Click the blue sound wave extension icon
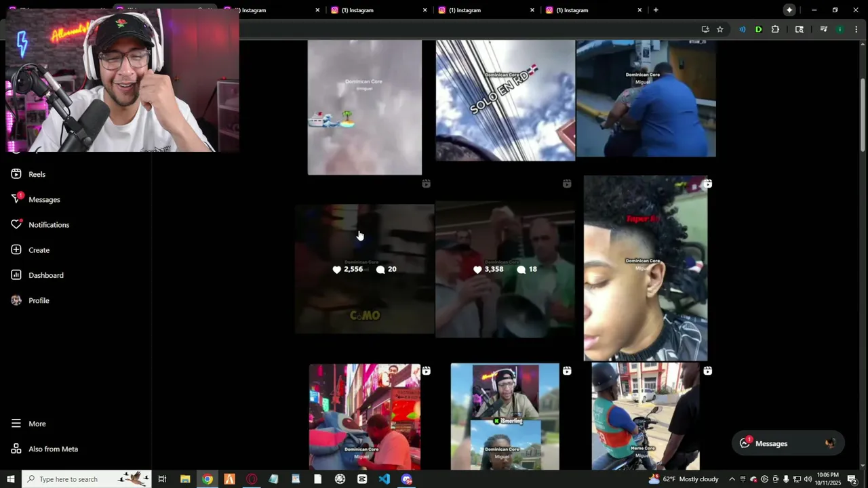 pos(742,29)
